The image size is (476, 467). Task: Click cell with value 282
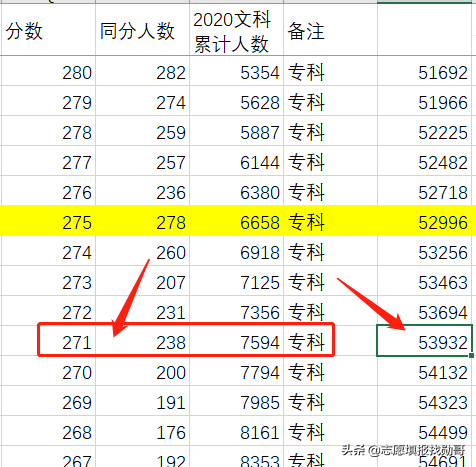tap(142, 71)
